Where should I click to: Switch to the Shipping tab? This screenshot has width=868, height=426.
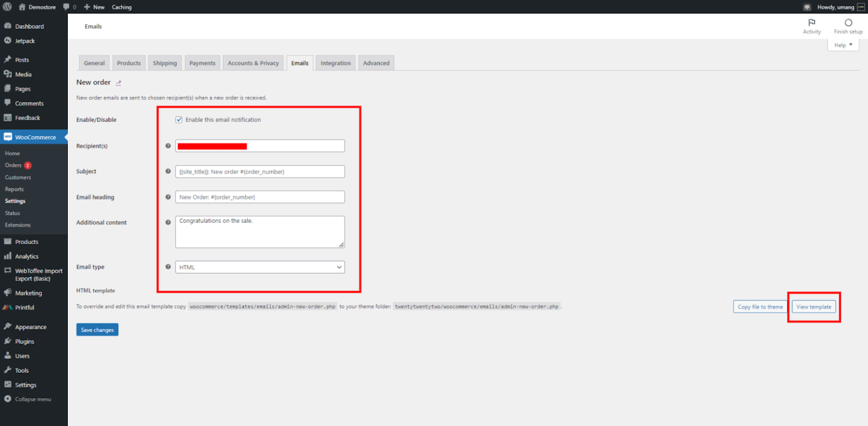pyautogui.click(x=164, y=63)
